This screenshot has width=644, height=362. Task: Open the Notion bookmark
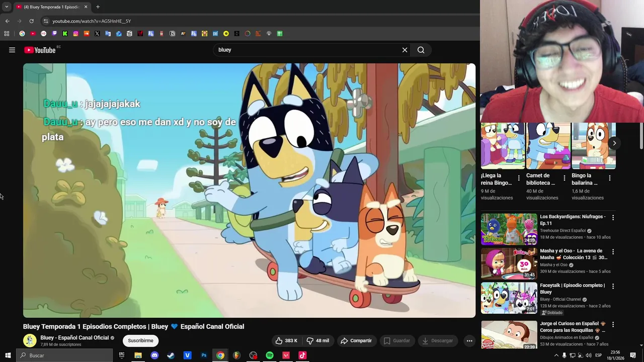pyautogui.click(x=172, y=34)
